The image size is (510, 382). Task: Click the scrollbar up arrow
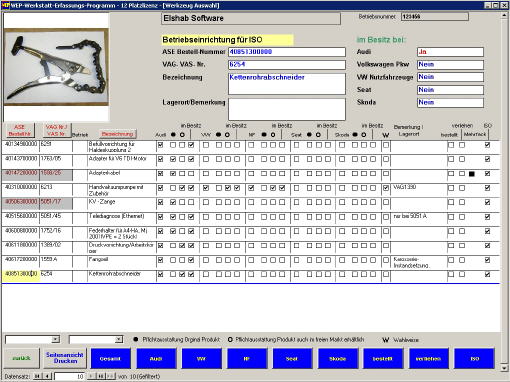(504, 16)
